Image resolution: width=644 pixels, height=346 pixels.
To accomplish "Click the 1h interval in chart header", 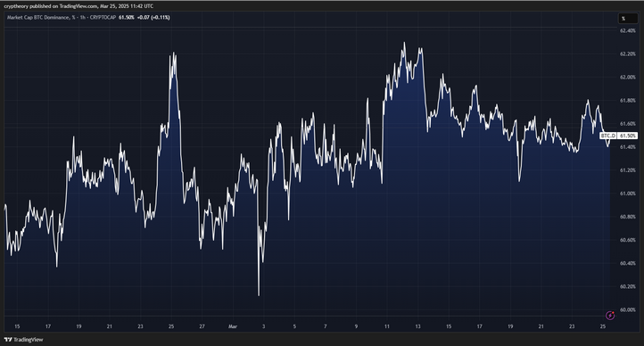I will [83, 18].
